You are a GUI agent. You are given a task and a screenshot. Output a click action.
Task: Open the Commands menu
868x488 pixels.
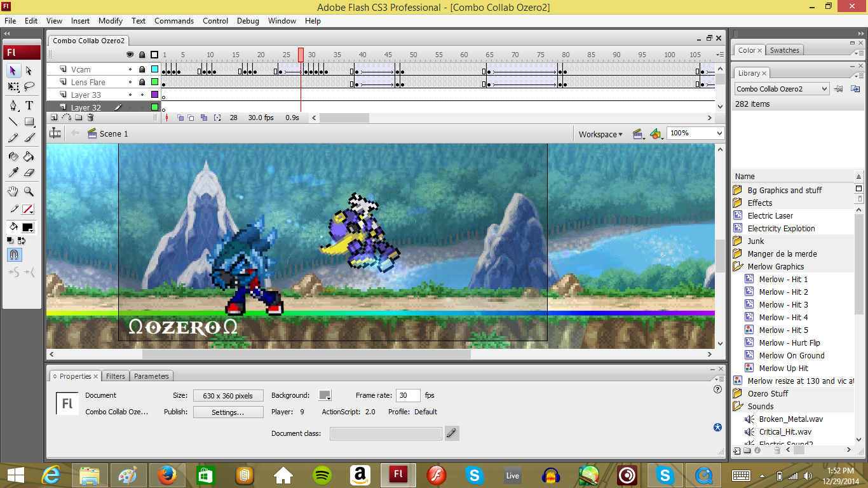[173, 20]
